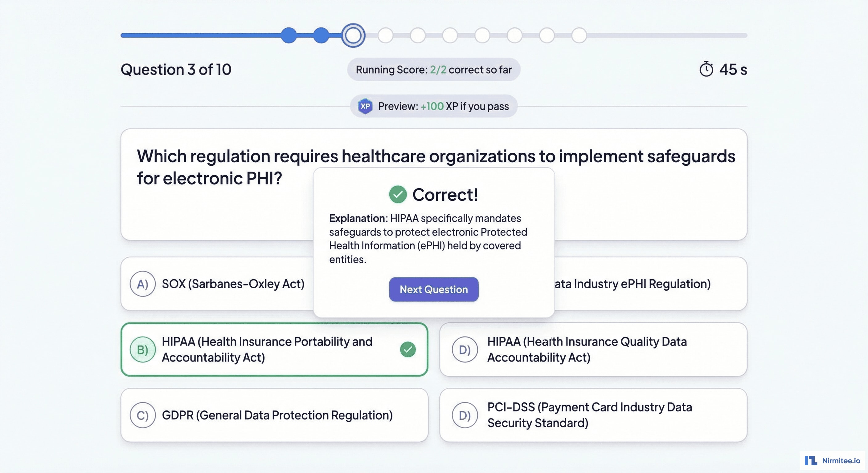Click the XP hexagon badge icon
868x473 pixels.
tap(365, 106)
